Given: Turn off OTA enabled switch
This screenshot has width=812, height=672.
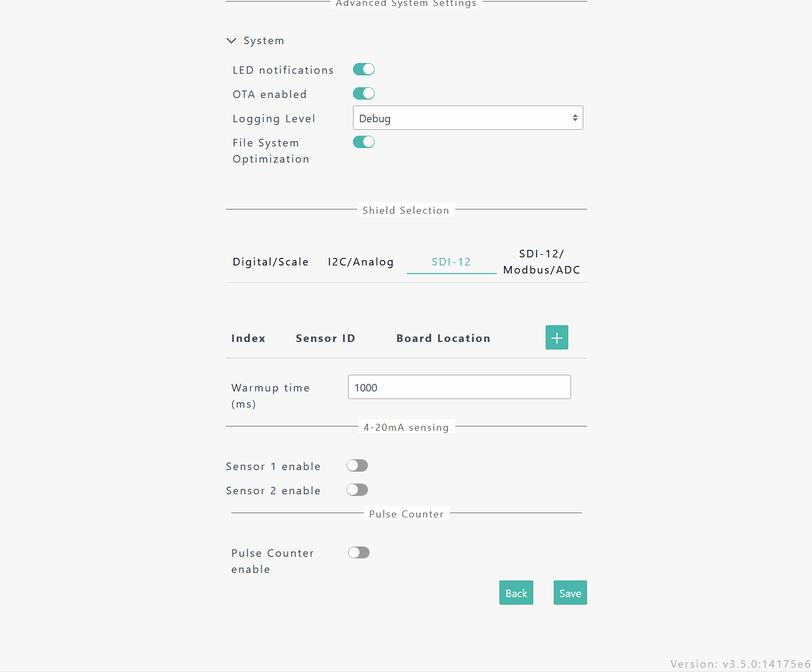Looking at the screenshot, I should tap(364, 94).
